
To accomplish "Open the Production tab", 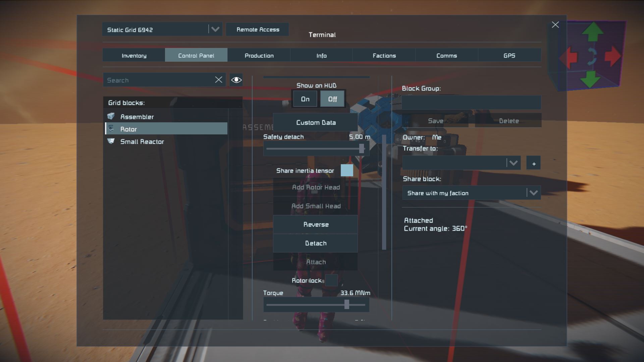I will pyautogui.click(x=259, y=55).
